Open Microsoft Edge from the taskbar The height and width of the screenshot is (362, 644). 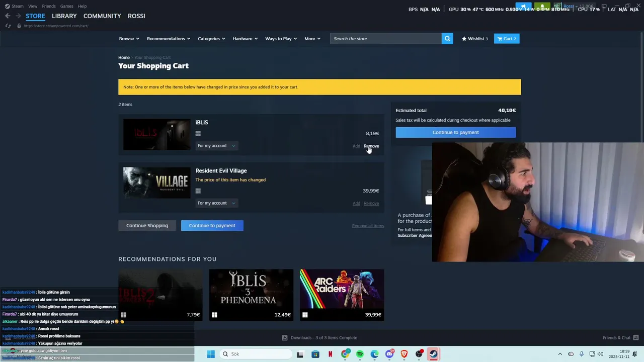click(x=375, y=354)
